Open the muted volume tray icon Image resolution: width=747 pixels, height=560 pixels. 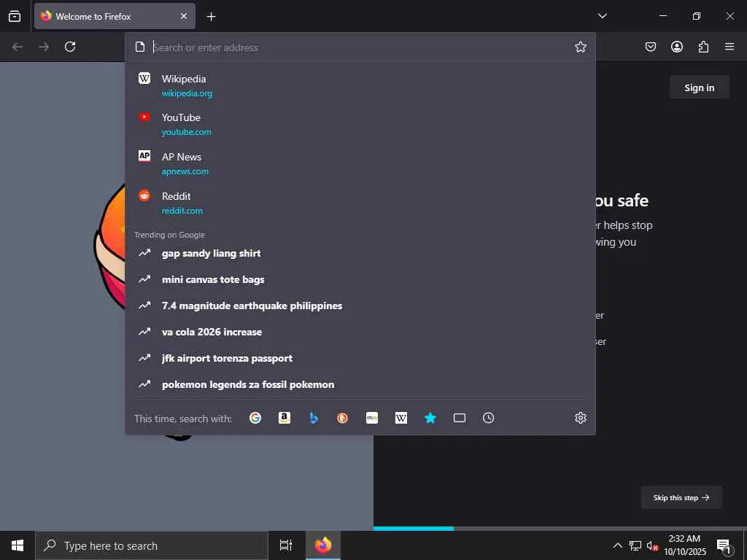[x=652, y=545]
